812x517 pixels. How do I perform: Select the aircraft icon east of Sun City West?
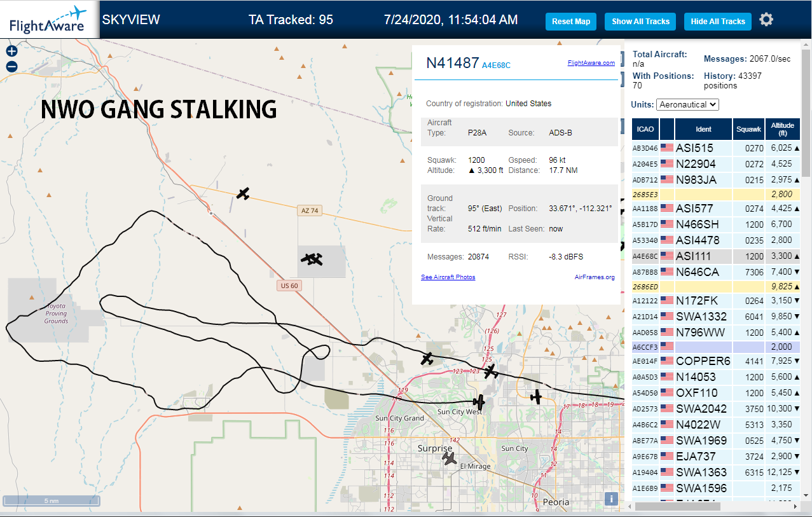click(x=536, y=397)
